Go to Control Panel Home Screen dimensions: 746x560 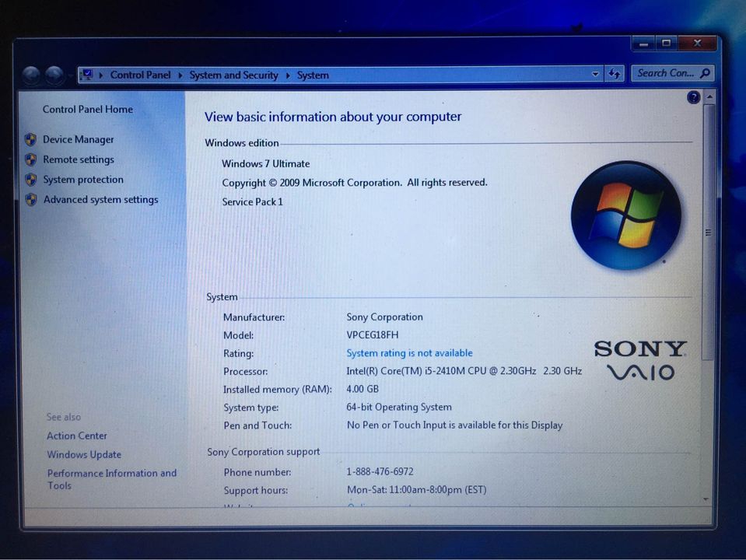(x=88, y=110)
